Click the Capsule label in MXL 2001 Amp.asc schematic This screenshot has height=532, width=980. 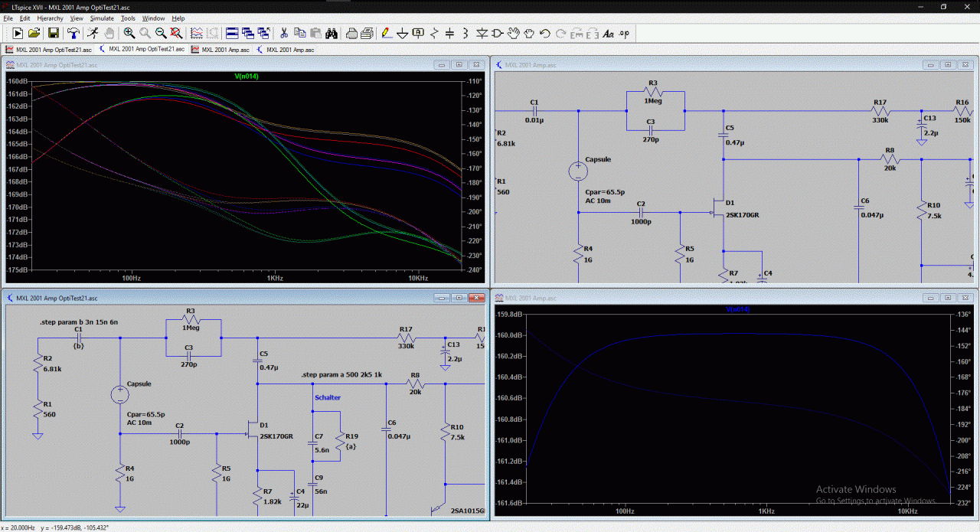coord(598,159)
